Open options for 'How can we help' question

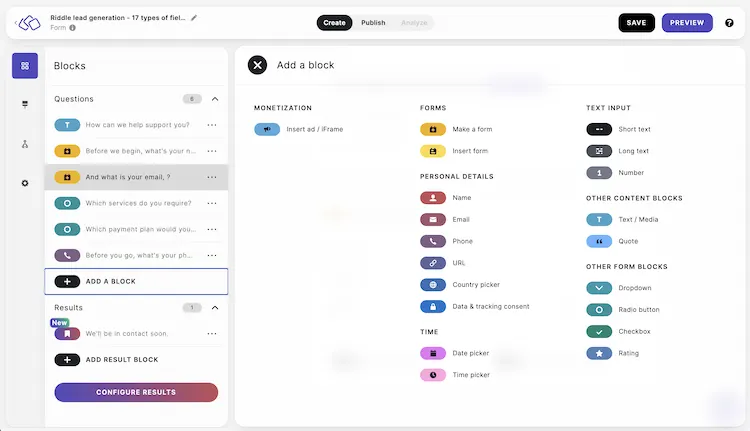tap(212, 125)
